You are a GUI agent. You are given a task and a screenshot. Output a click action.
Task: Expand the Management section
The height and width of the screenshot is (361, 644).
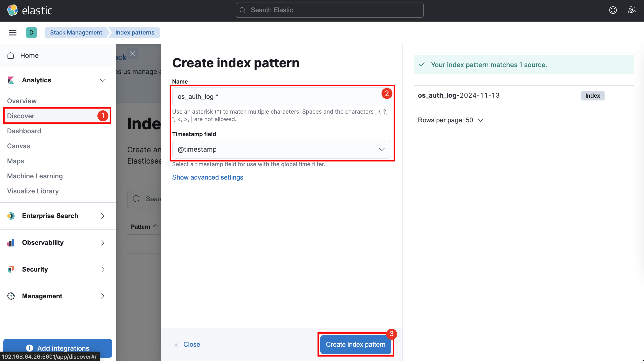[103, 296]
